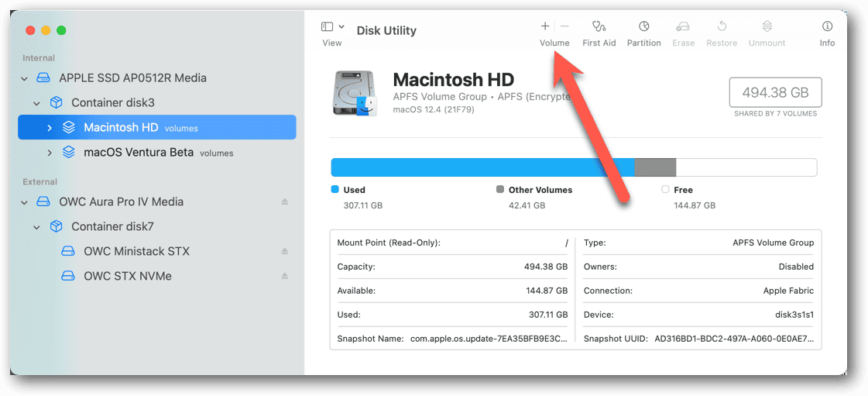Image resolution: width=868 pixels, height=396 pixels.
Task: Eject OWC Aura Pro IV Media
Action: pos(284,202)
